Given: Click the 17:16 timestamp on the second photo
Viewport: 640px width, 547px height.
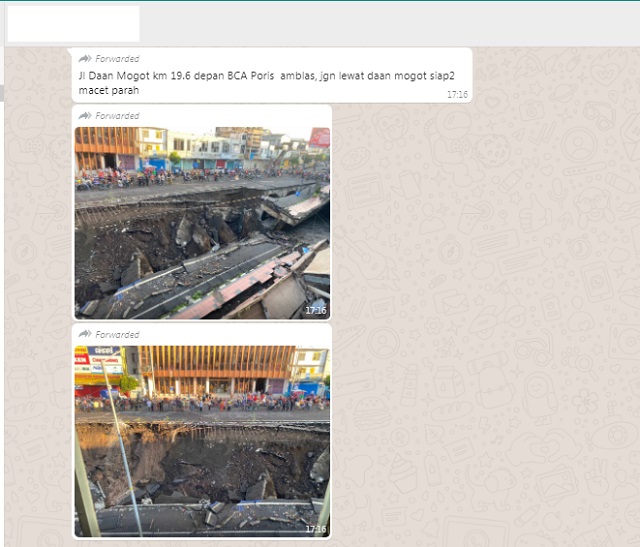Looking at the screenshot, I should point(315,529).
